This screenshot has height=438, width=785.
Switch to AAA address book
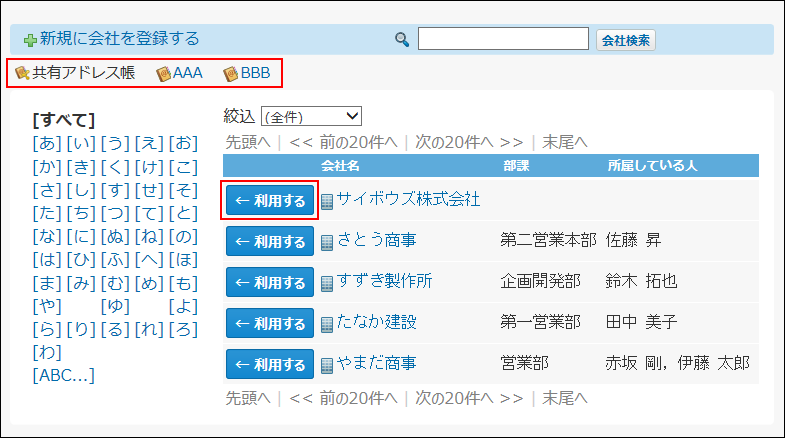[x=188, y=73]
